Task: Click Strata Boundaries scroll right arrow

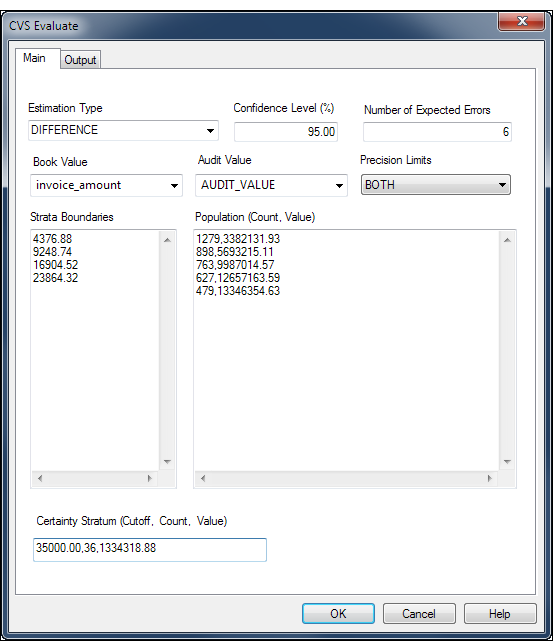Action: [150, 478]
